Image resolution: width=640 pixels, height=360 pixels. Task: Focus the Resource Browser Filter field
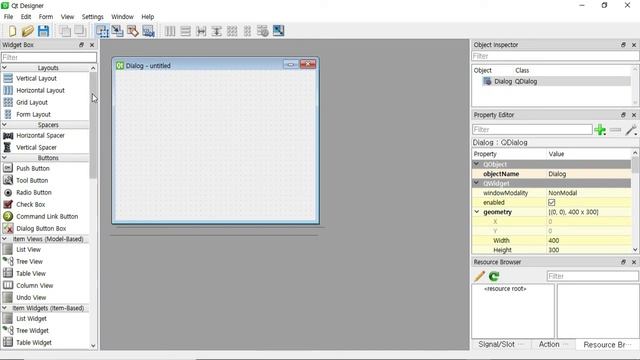point(593,276)
